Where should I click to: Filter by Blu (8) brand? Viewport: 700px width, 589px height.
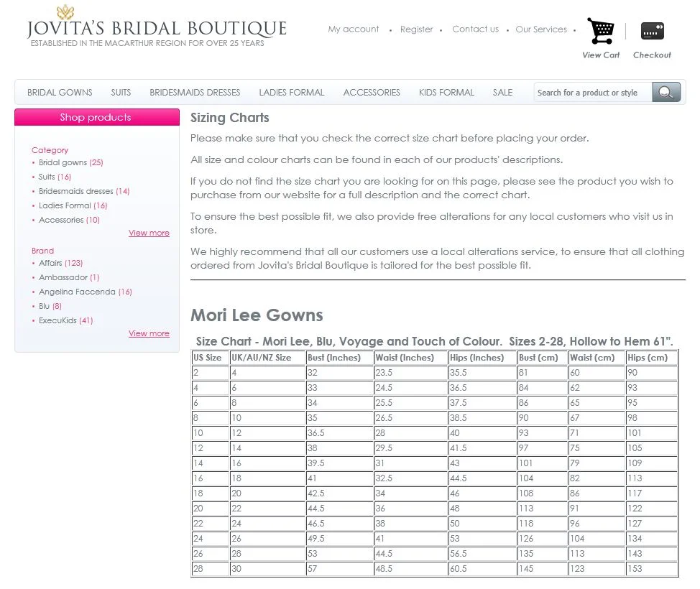pos(50,306)
